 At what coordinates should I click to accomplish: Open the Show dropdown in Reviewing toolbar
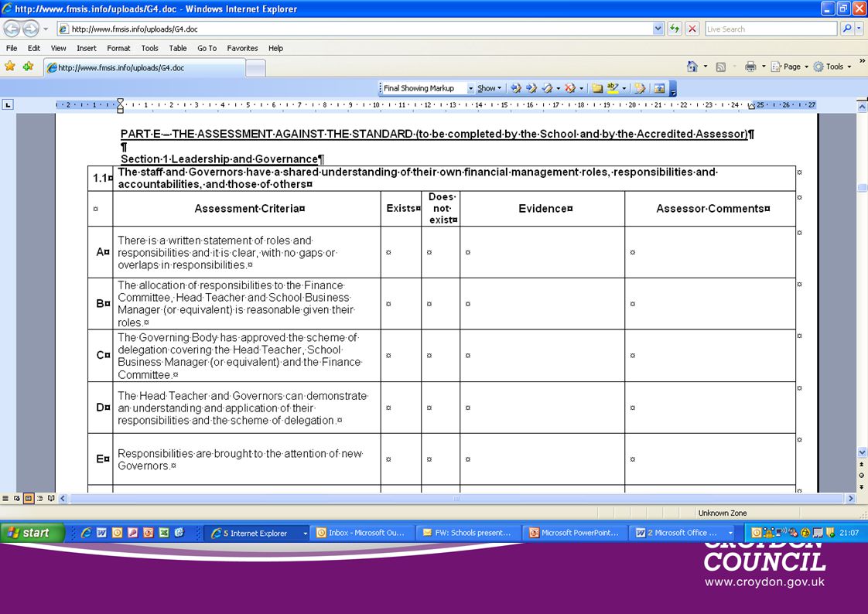tap(490, 88)
